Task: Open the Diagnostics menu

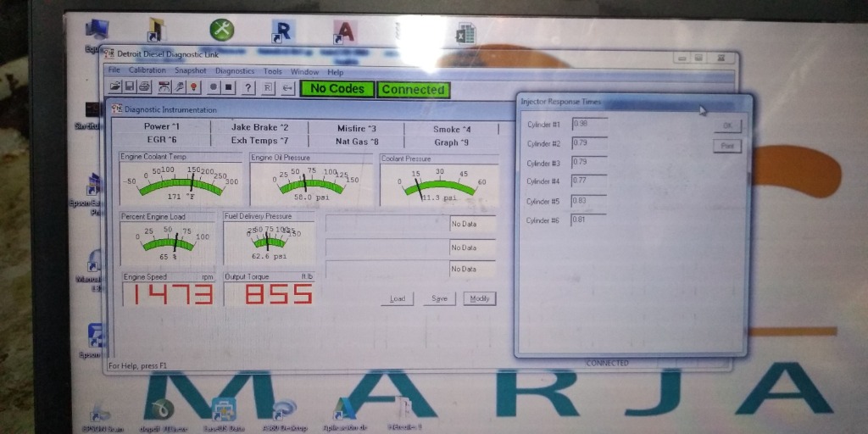Action: click(x=235, y=72)
